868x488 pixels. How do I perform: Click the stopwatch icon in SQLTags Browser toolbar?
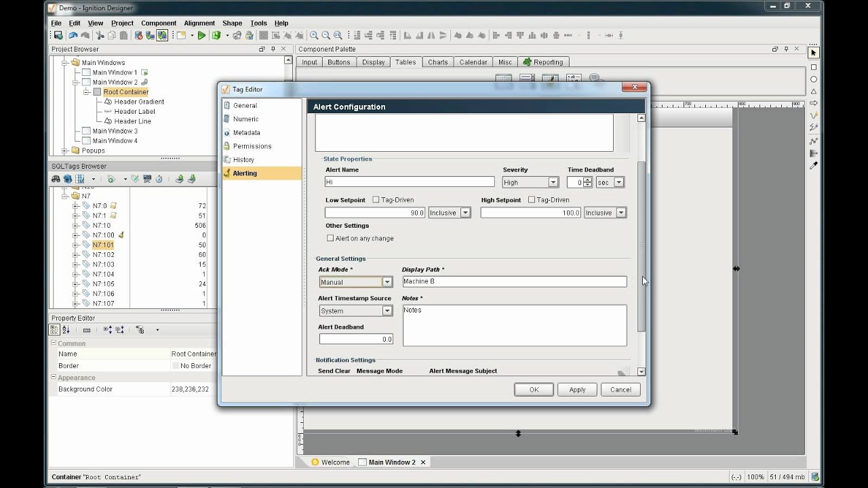(x=159, y=179)
